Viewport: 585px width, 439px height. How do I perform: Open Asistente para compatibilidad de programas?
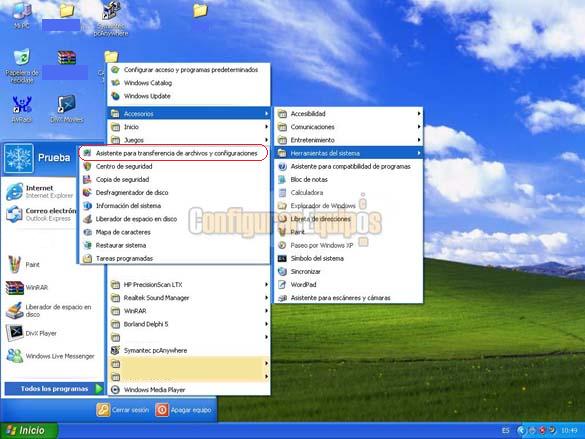[x=349, y=166]
